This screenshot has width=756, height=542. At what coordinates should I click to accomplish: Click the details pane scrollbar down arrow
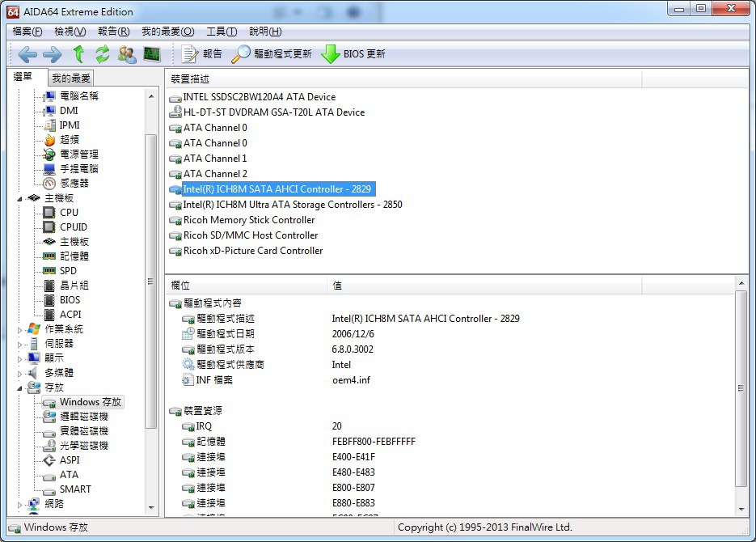(741, 509)
